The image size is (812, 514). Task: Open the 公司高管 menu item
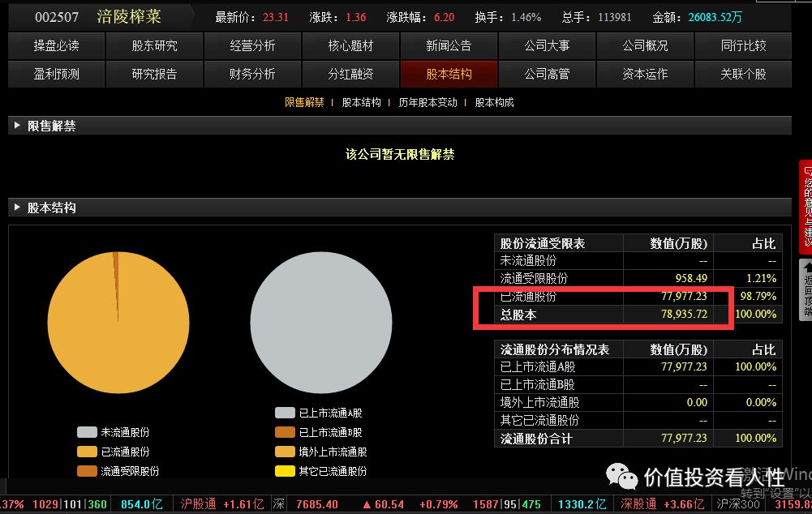(547, 74)
